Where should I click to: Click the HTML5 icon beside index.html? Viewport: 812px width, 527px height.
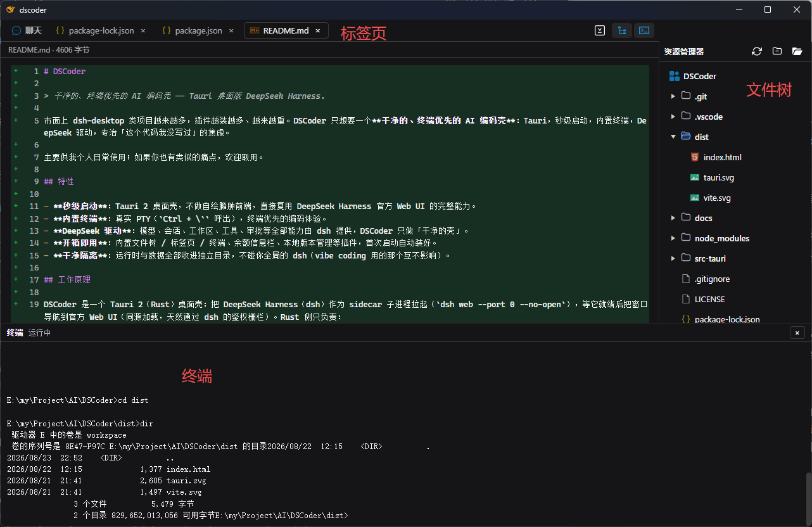[x=695, y=157]
